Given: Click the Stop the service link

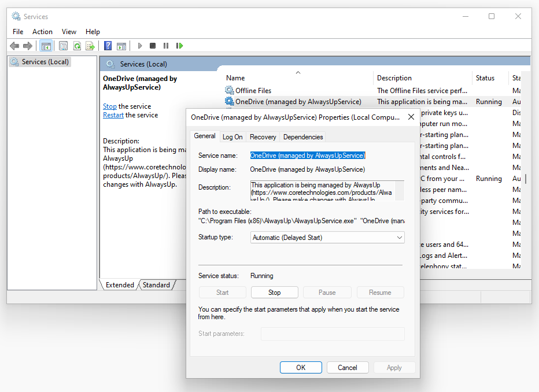Looking at the screenshot, I should click(x=110, y=106).
